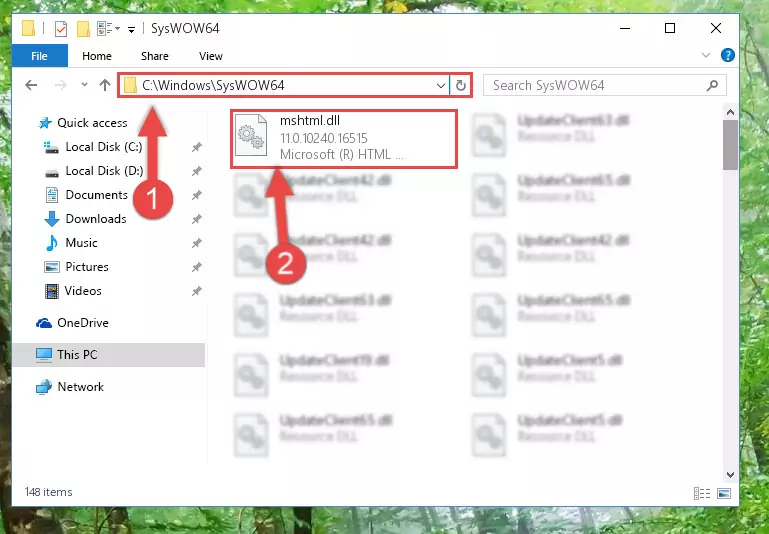Viewport: 769px width, 534px height.
Task: Click the search magnifier icon
Action: [x=713, y=85]
